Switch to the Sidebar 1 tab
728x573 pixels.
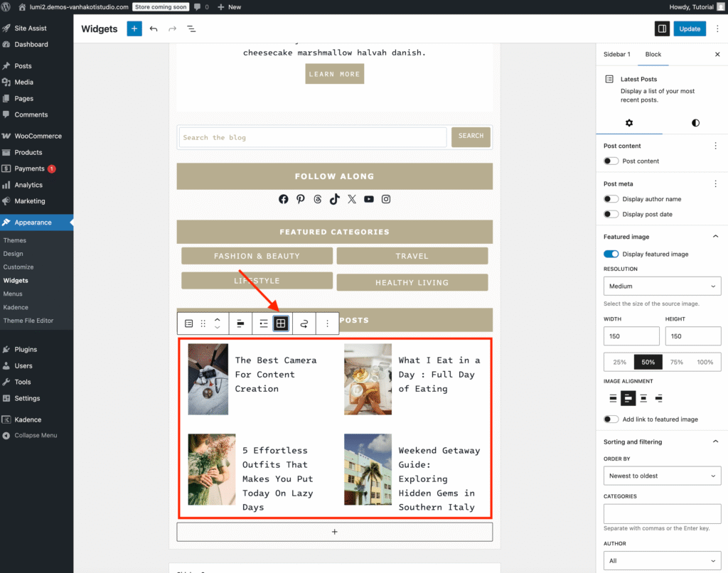point(616,54)
